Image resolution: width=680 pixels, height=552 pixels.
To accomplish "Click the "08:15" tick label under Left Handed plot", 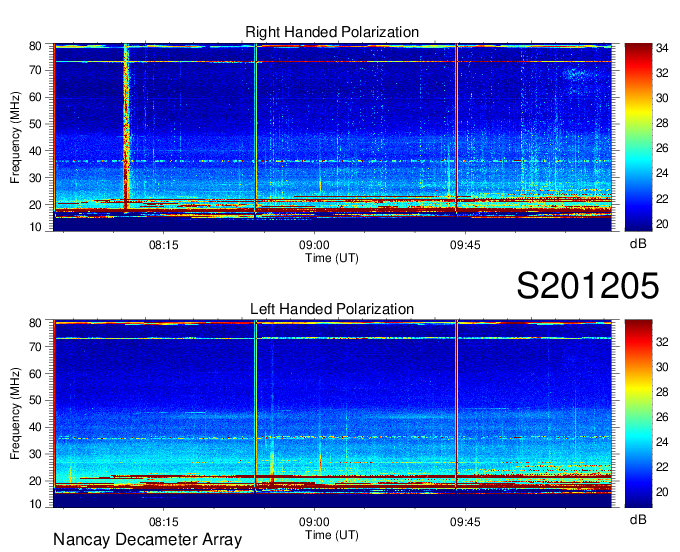I will coord(163,522).
